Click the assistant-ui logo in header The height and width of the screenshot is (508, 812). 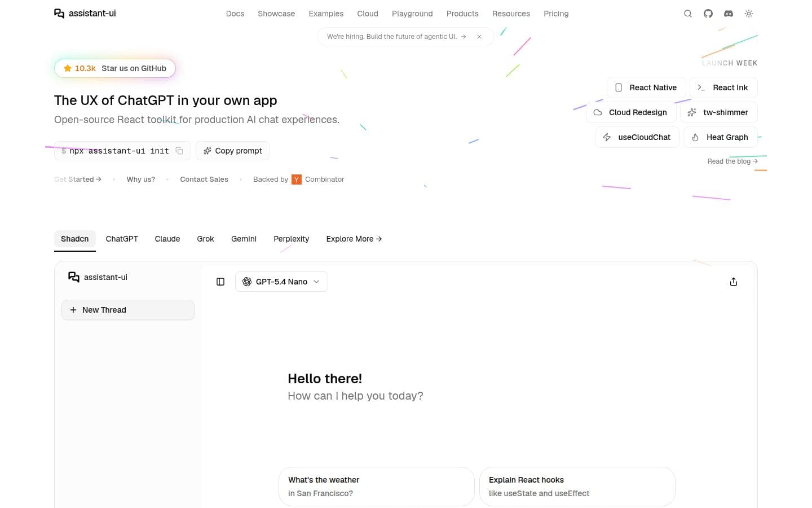85,14
